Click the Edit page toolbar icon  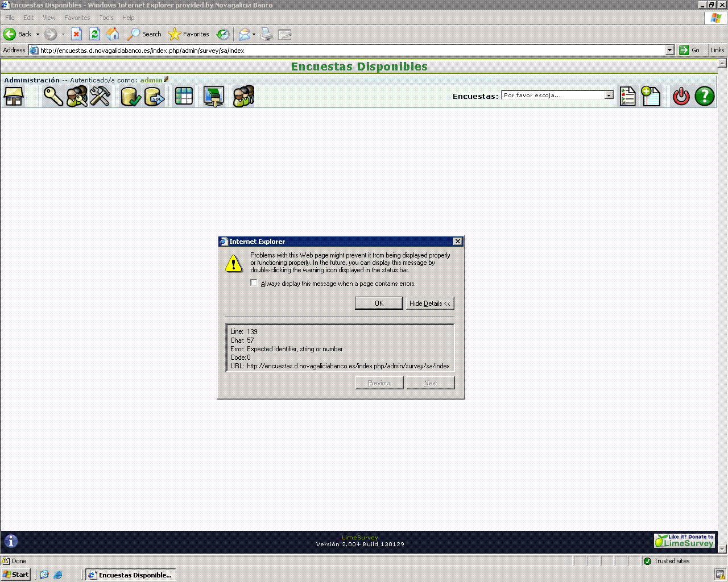click(285, 34)
